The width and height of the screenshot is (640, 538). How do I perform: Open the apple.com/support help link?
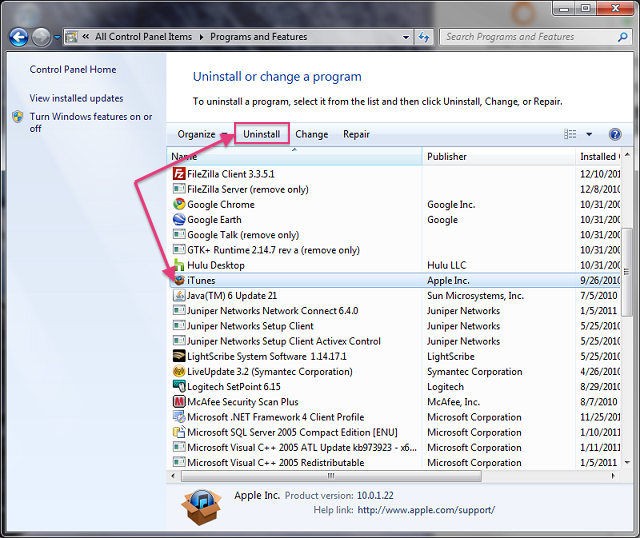point(426,510)
